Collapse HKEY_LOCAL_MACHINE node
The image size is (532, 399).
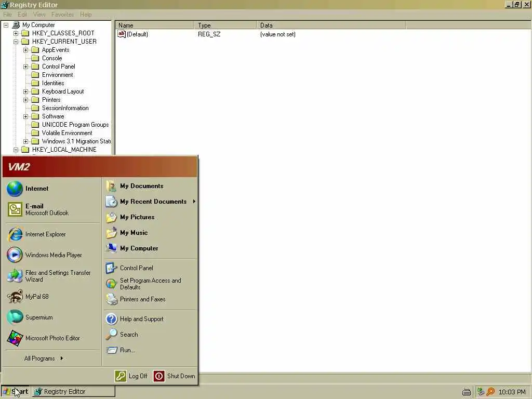pyautogui.click(x=16, y=150)
